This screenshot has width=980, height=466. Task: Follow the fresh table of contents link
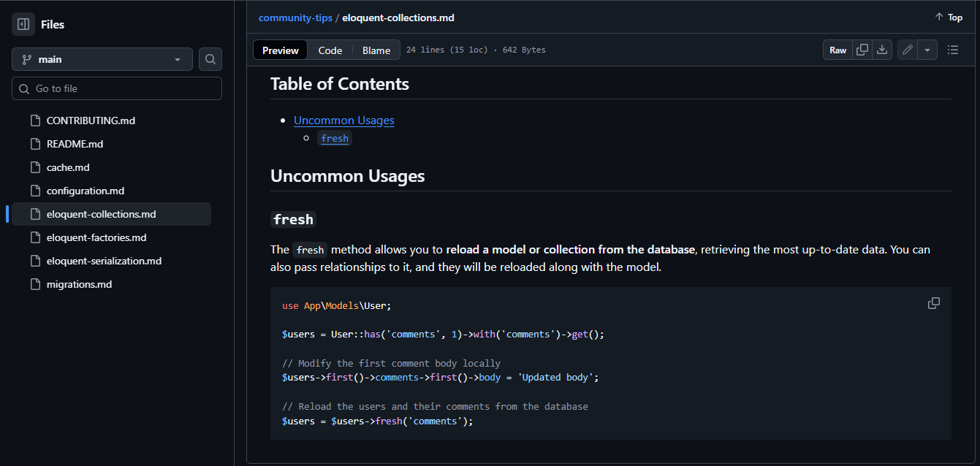point(335,138)
